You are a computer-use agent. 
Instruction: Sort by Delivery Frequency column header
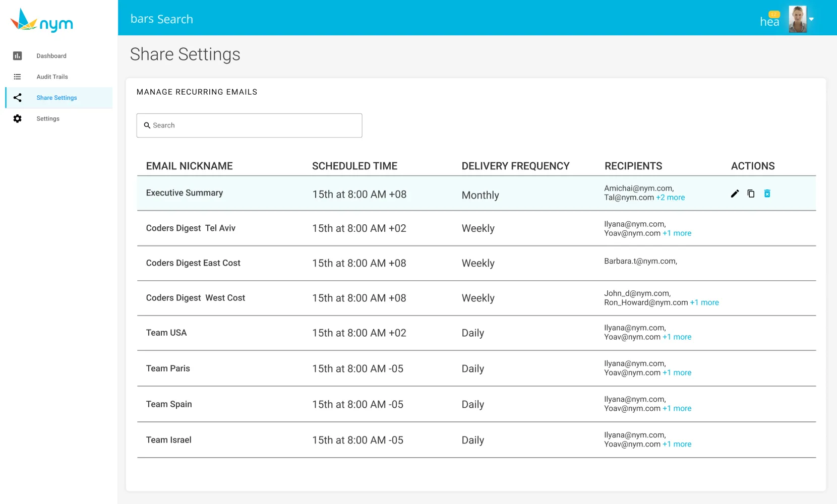(515, 166)
